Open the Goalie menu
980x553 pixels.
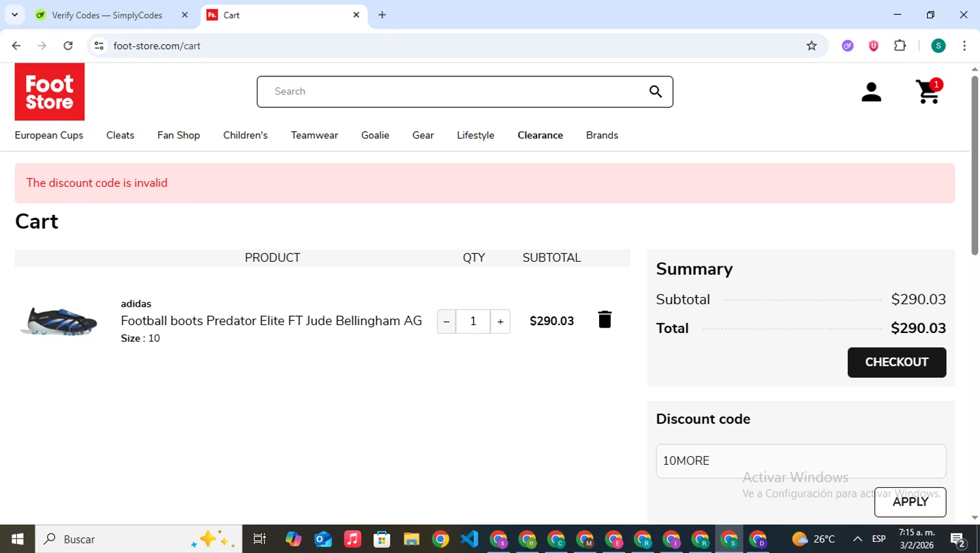pos(375,135)
